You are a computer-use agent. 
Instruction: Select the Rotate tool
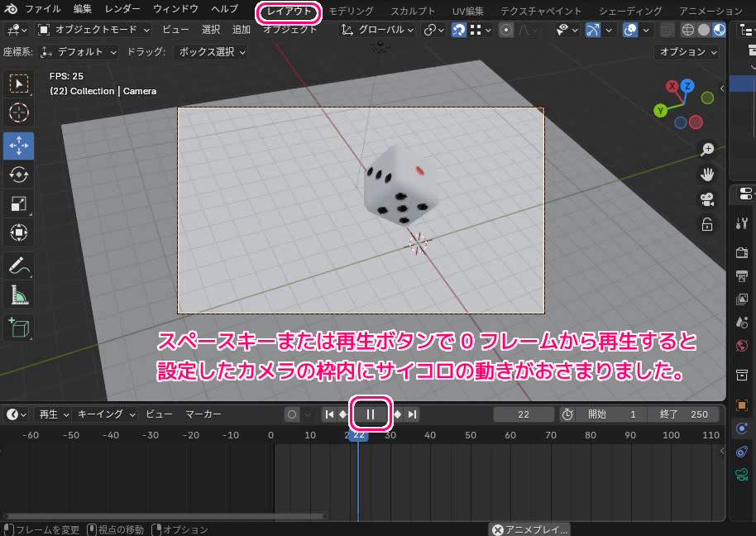(x=18, y=174)
